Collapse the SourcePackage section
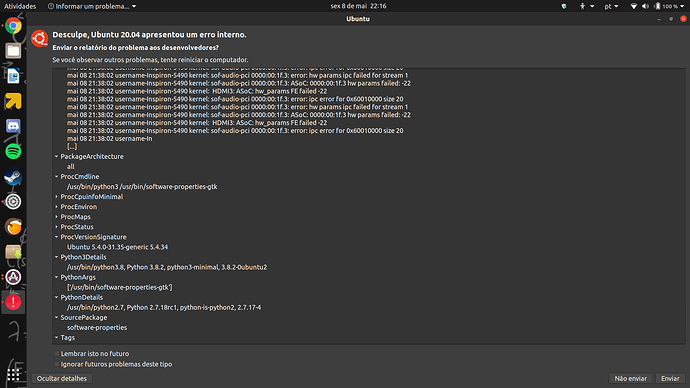This screenshot has width=690, height=388. 56,318
